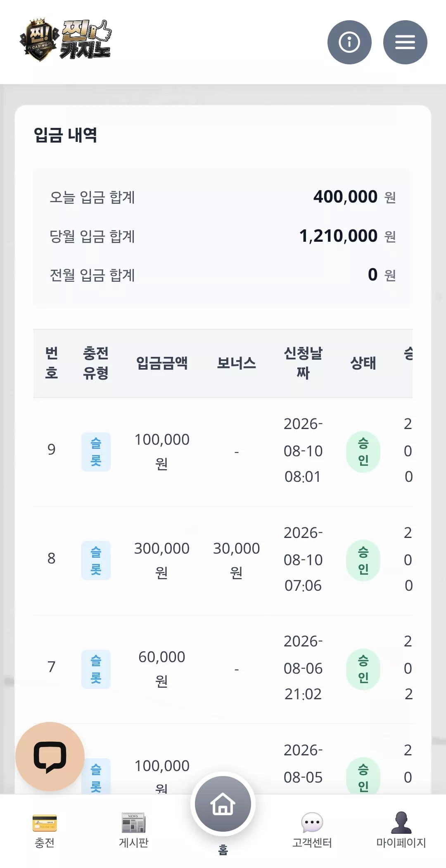Select 슬롯 badge in row 7
Viewport: 446px width, 868px height.
tap(96, 669)
